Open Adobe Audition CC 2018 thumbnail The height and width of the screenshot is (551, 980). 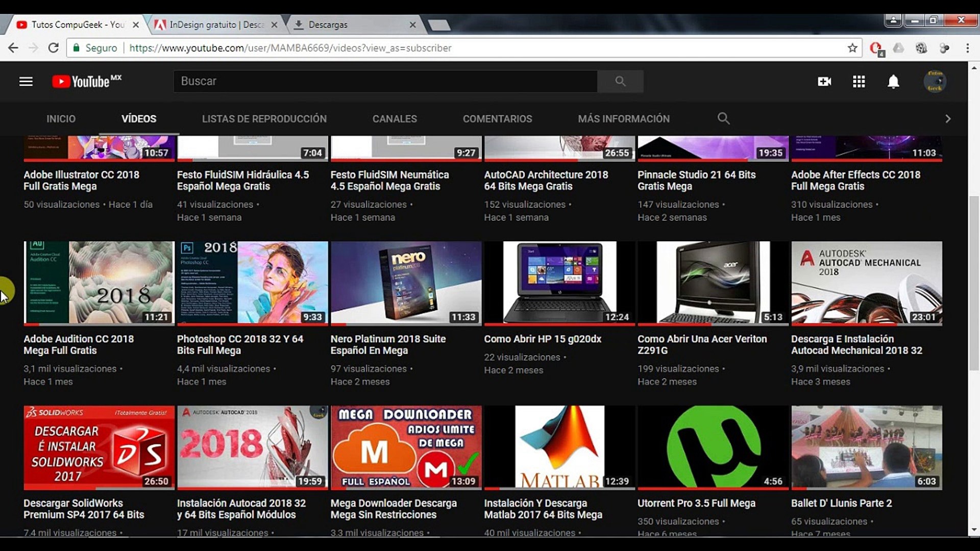click(99, 283)
